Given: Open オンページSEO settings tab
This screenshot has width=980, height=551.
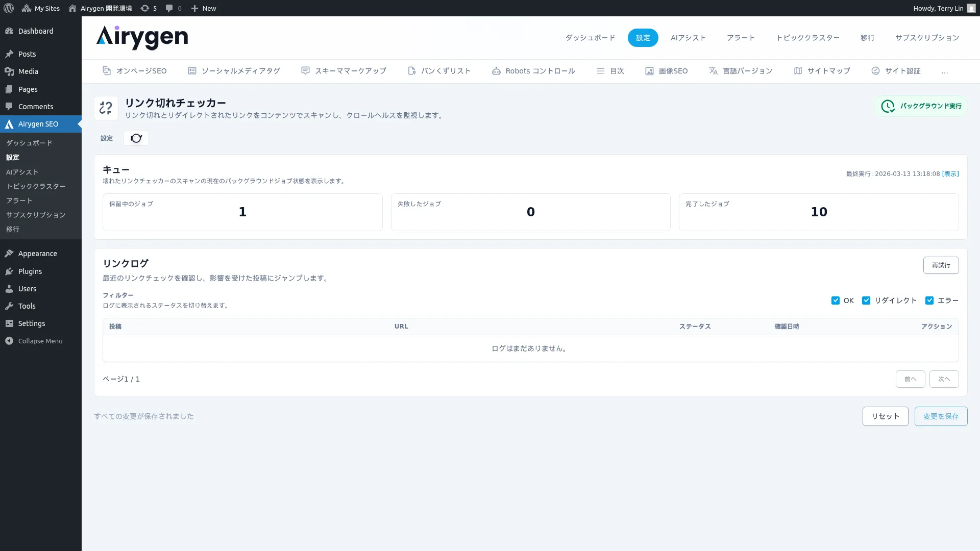Looking at the screenshot, I should pos(135,71).
